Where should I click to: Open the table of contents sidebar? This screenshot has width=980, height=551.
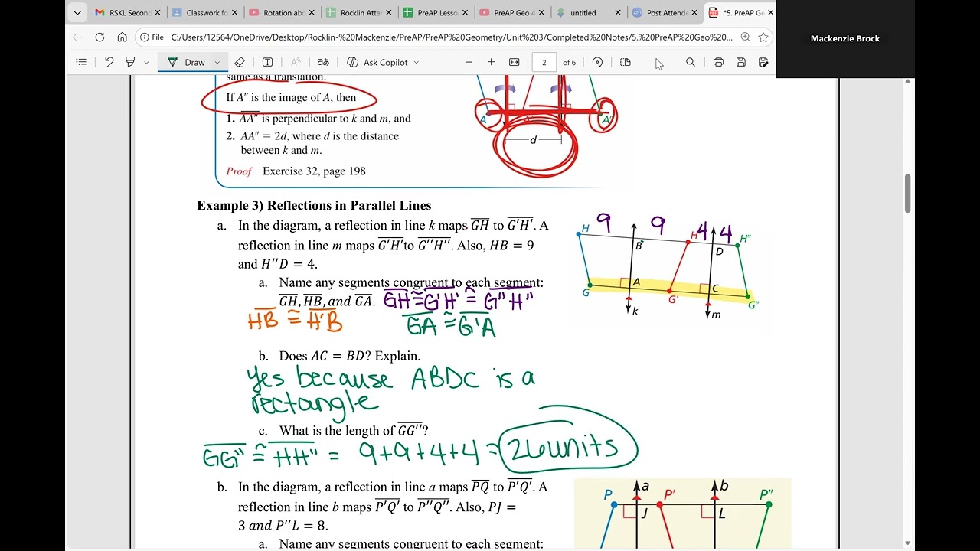pos(81,62)
